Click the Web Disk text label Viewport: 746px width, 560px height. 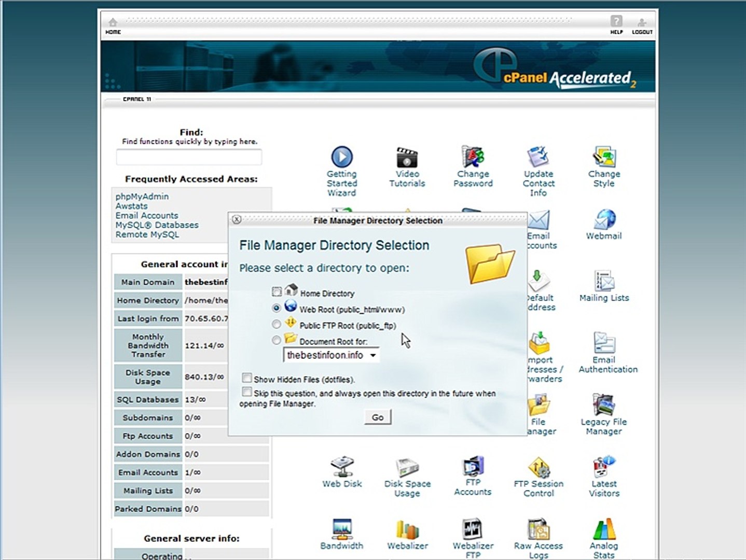point(342,484)
